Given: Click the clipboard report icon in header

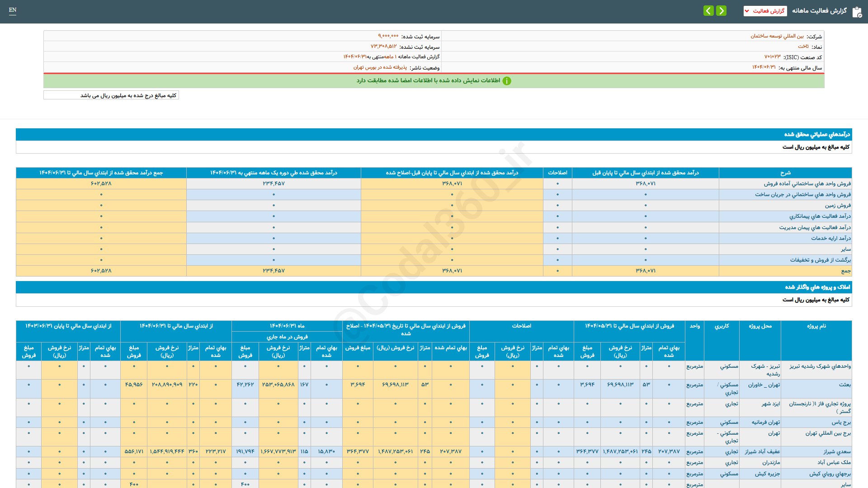Looking at the screenshot, I should (x=857, y=12).
